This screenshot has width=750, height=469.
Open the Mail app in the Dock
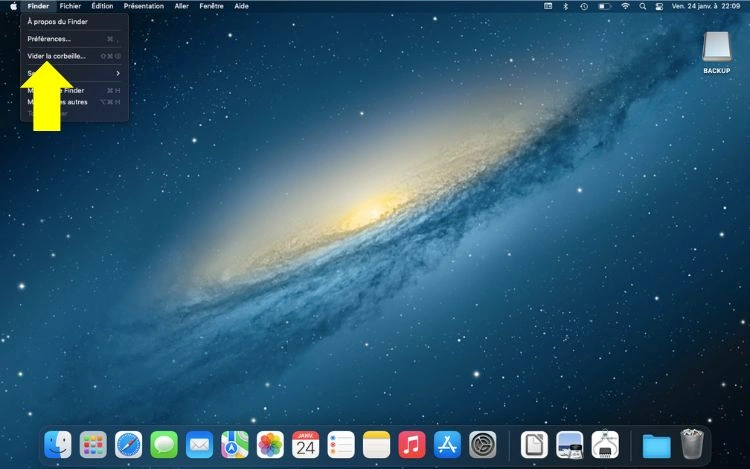(199, 445)
